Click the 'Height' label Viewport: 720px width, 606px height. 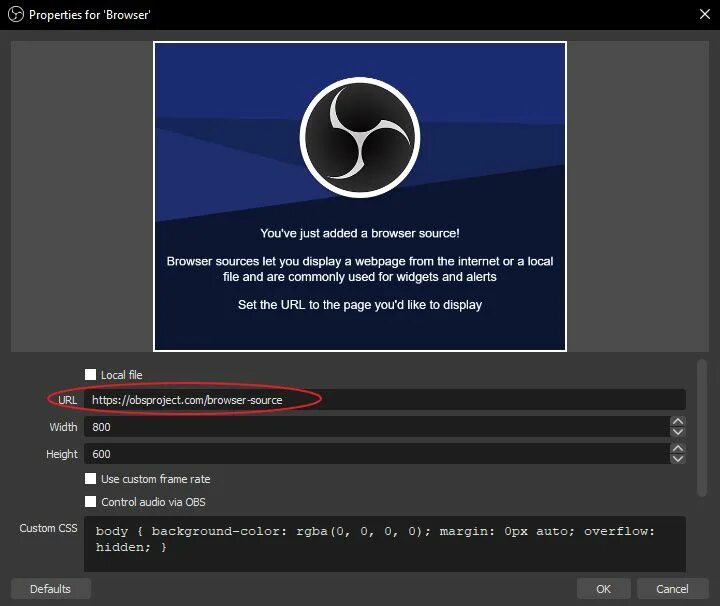point(62,454)
